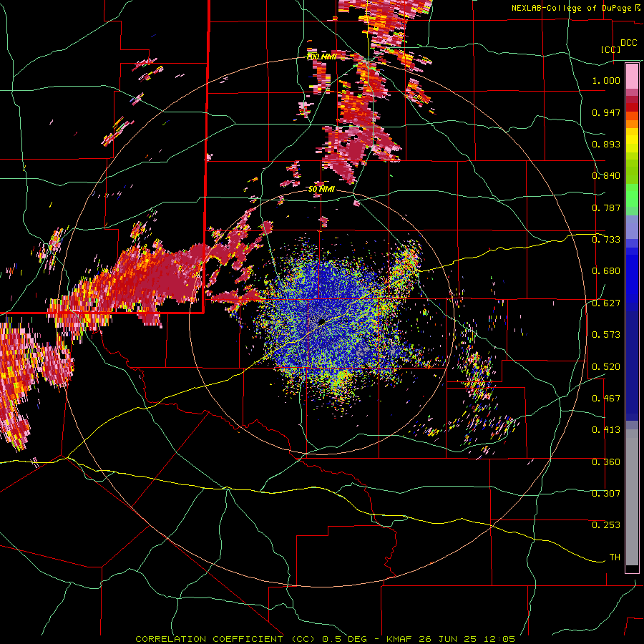The width and height of the screenshot is (644, 644).
Task: Click the 50 NMI range ring label
Action: coord(321,190)
